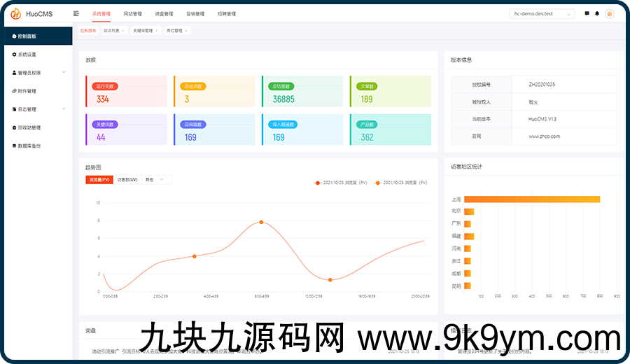Close the 岗位管理 page tab
The height and width of the screenshot is (364, 630).
[186, 31]
